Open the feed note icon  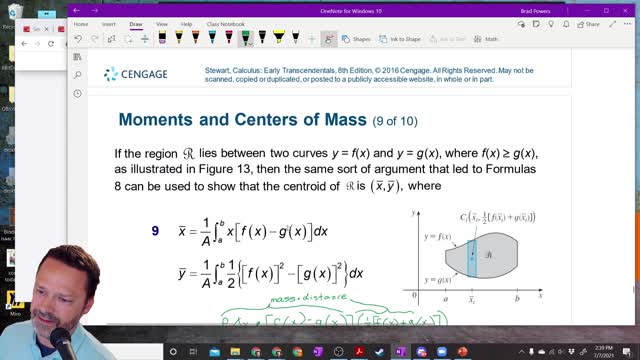click(x=536, y=24)
